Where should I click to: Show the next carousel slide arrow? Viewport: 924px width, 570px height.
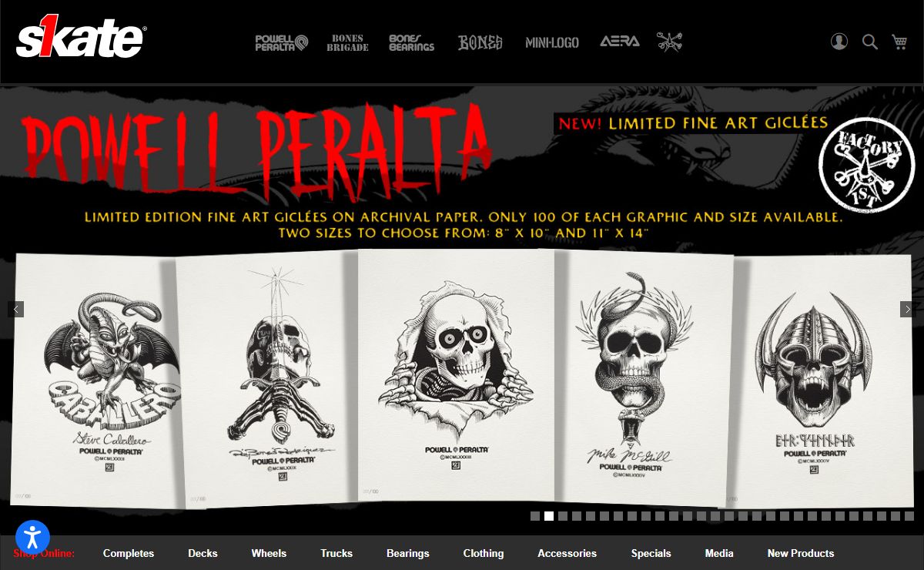pos(908,309)
